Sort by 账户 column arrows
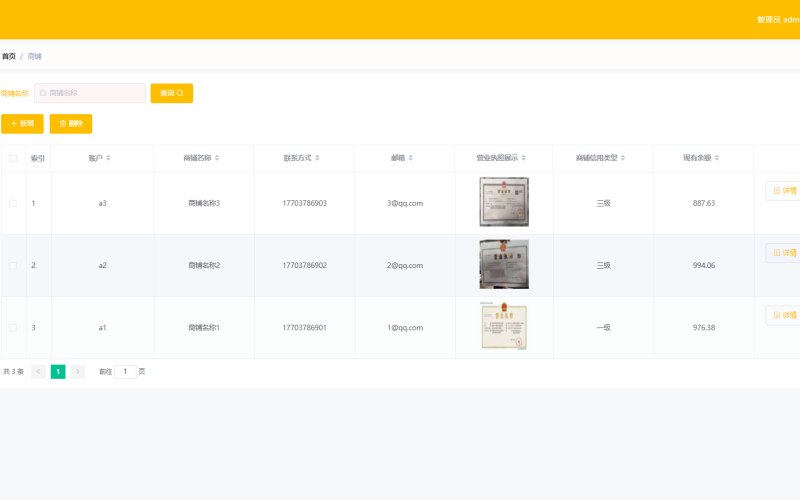Screen dimensions: 800x500 108,158
